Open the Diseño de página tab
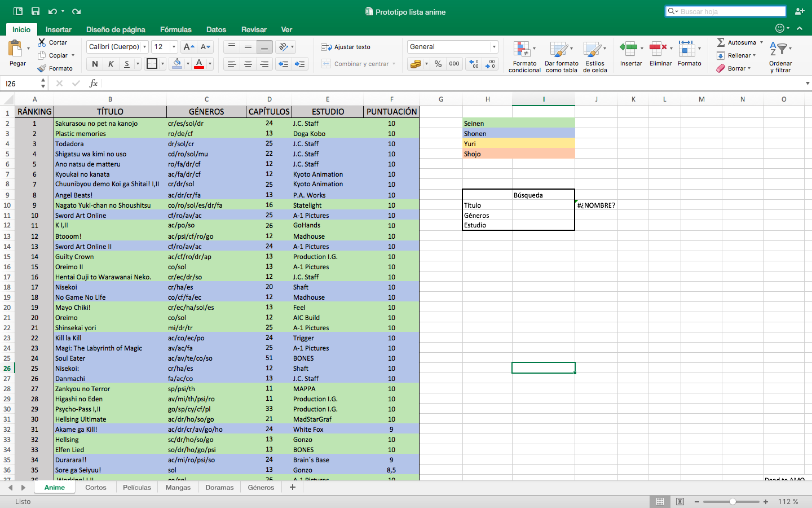This screenshot has width=812, height=508. 116,29
